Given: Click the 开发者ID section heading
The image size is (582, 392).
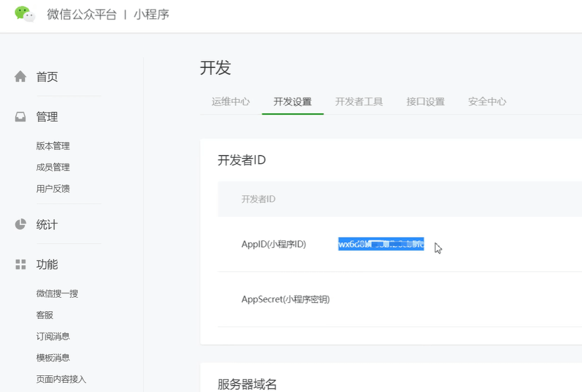Looking at the screenshot, I should pyautogui.click(x=242, y=160).
